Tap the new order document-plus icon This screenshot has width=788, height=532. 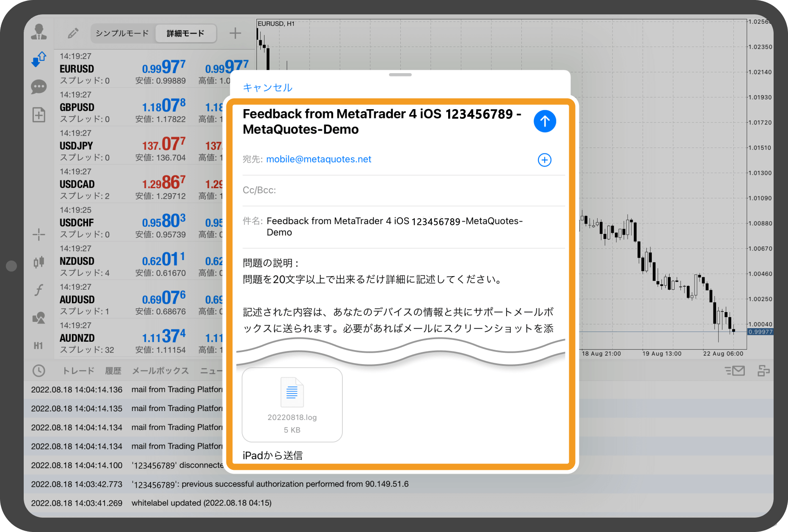39,115
